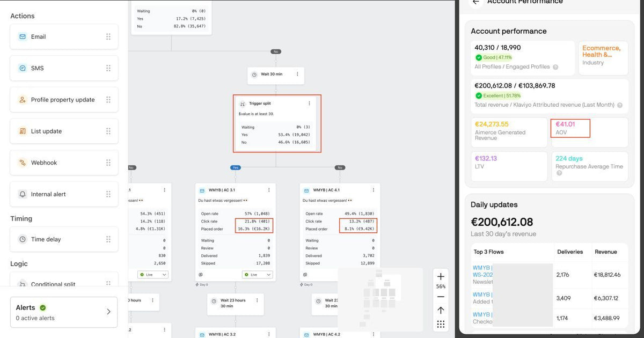Click the envelope icon on AC 4.1 card

coord(307,190)
